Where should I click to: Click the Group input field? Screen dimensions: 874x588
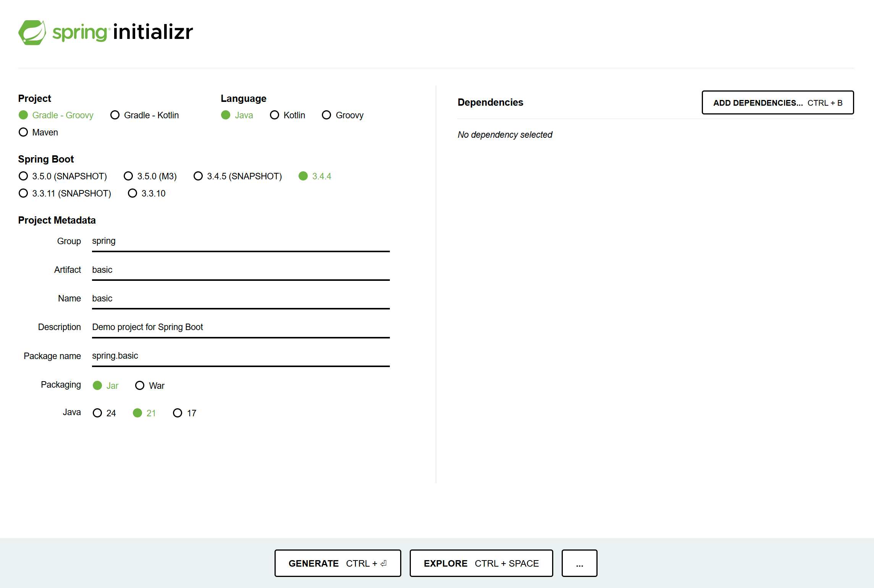coord(241,242)
